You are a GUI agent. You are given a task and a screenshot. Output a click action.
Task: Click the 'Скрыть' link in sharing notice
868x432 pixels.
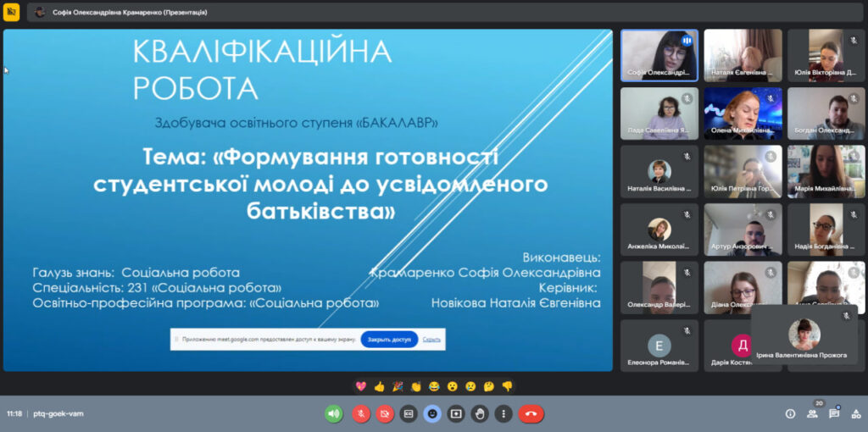tap(431, 339)
